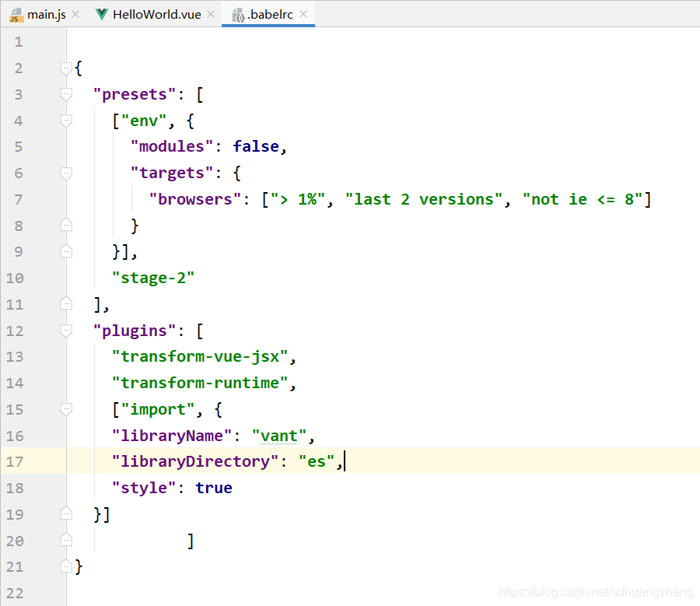Image resolution: width=700 pixels, height=606 pixels.
Task: Click the "vant" library name value
Action: point(279,436)
